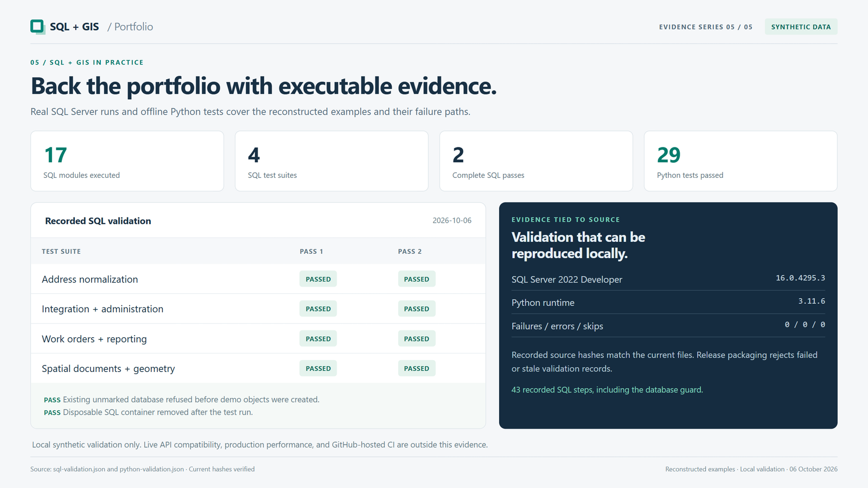Click the 'SQL test suites' card label
This screenshot has height=488, width=868.
pyautogui.click(x=272, y=175)
